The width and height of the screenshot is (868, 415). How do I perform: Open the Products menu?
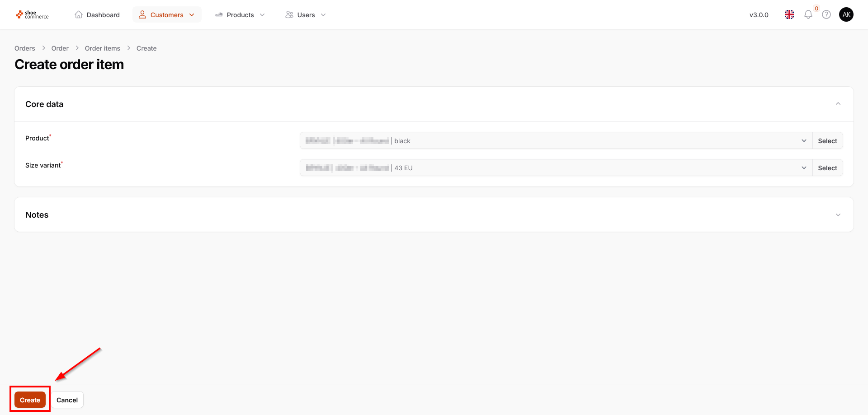(x=240, y=14)
